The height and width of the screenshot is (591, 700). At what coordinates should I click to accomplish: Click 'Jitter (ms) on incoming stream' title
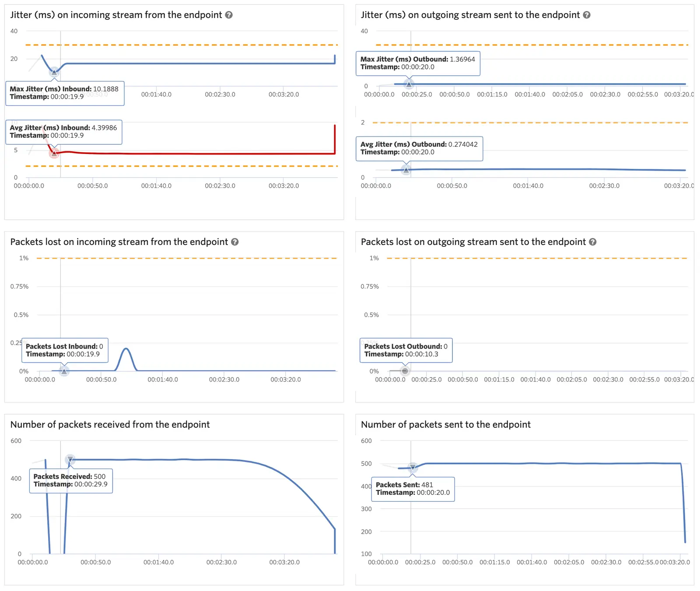(116, 15)
